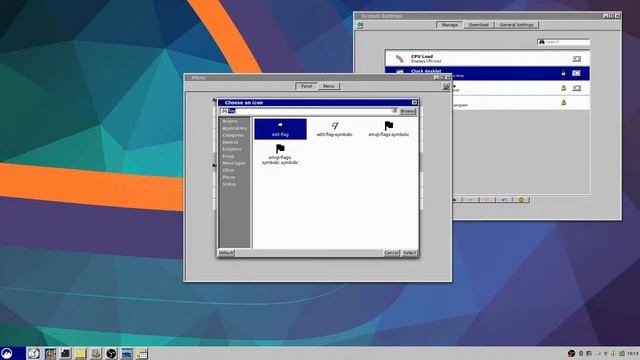
Task: Open Manage tab in System Settings
Action: (x=449, y=25)
